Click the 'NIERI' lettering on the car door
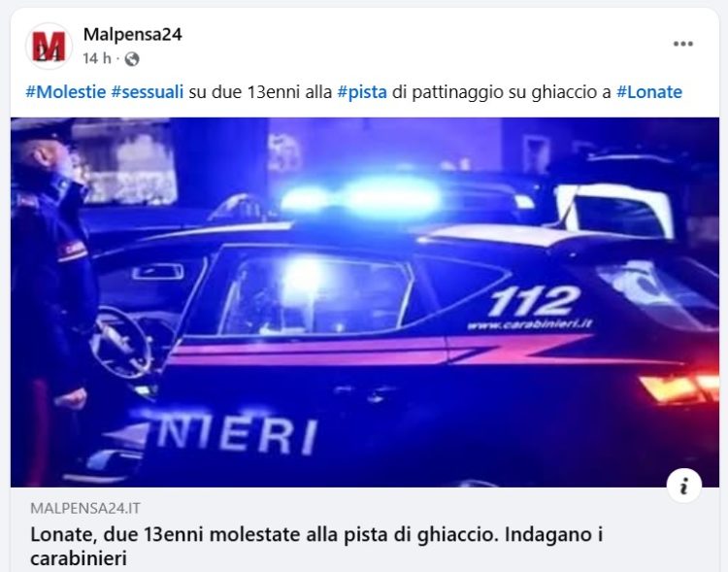728x572 pixels. point(236,433)
